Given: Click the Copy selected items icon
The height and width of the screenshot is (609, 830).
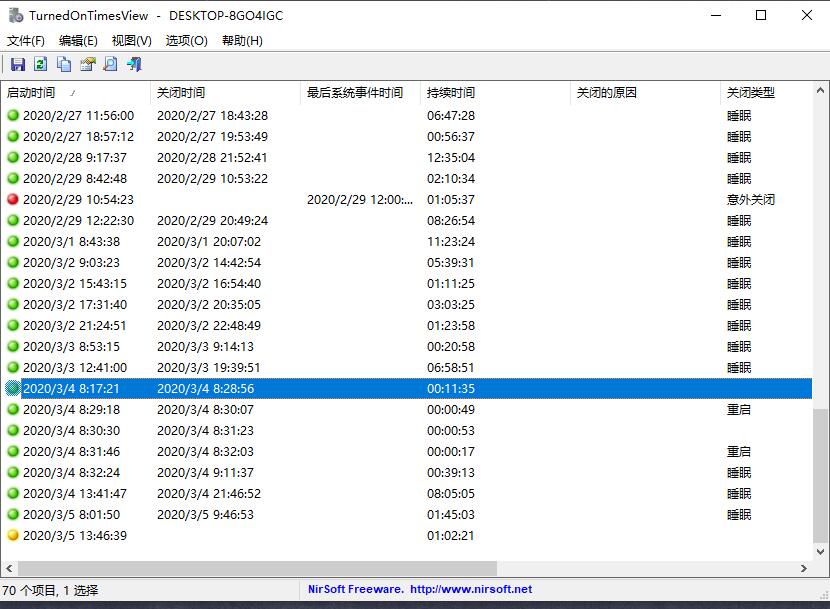Looking at the screenshot, I should tap(64, 65).
